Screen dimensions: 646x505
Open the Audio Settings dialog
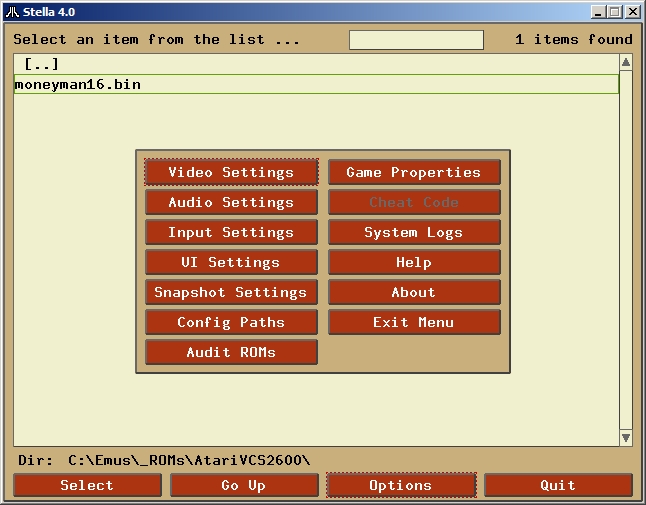(231, 202)
